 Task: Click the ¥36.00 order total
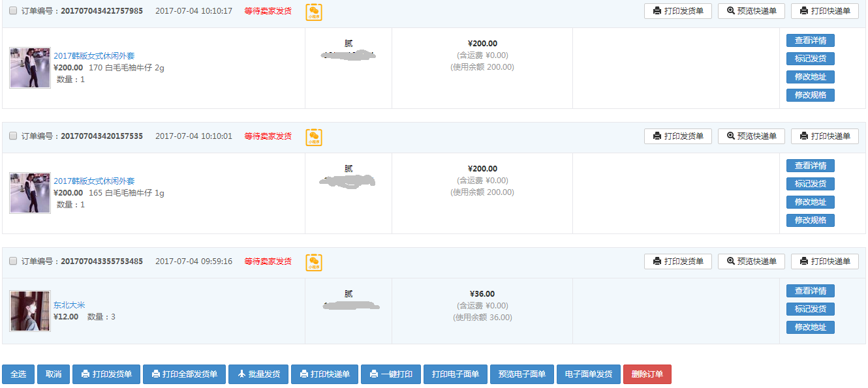pyautogui.click(x=482, y=294)
